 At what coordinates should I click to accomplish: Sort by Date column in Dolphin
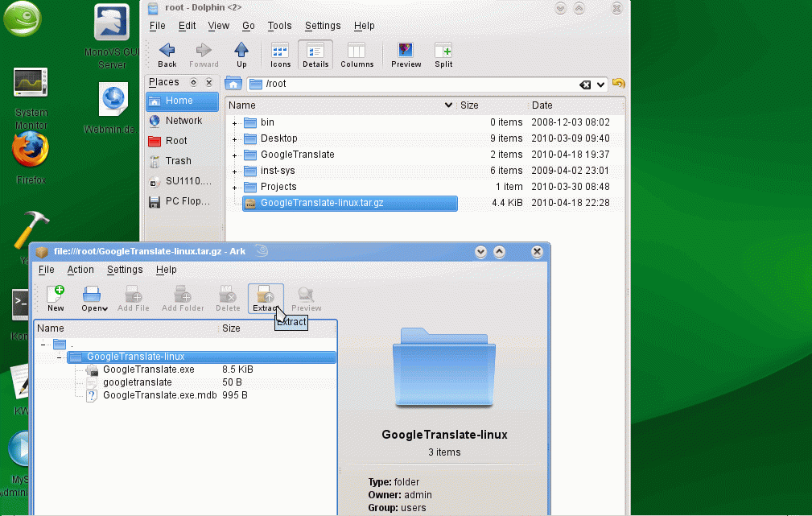[576, 105]
